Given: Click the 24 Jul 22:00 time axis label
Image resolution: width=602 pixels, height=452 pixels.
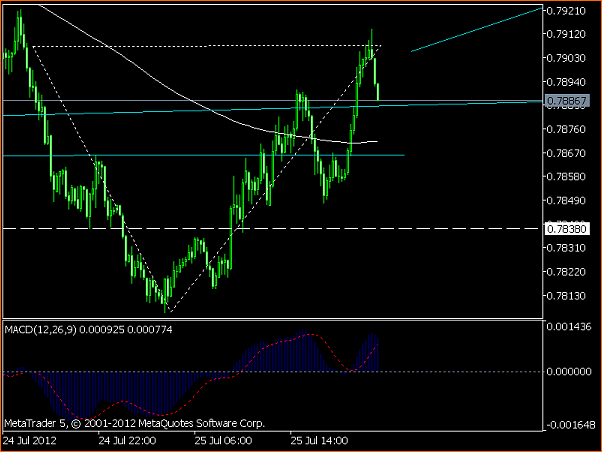Looking at the screenshot, I should [127, 440].
